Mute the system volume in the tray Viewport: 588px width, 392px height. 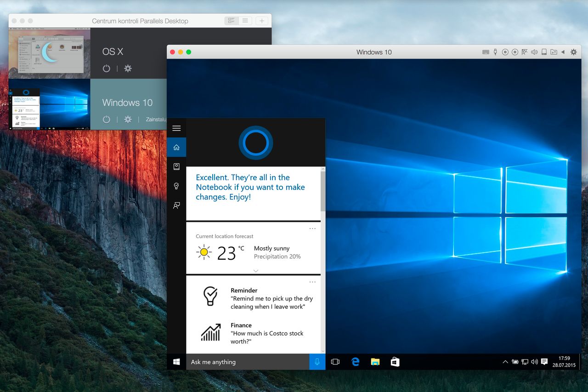click(x=534, y=362)
